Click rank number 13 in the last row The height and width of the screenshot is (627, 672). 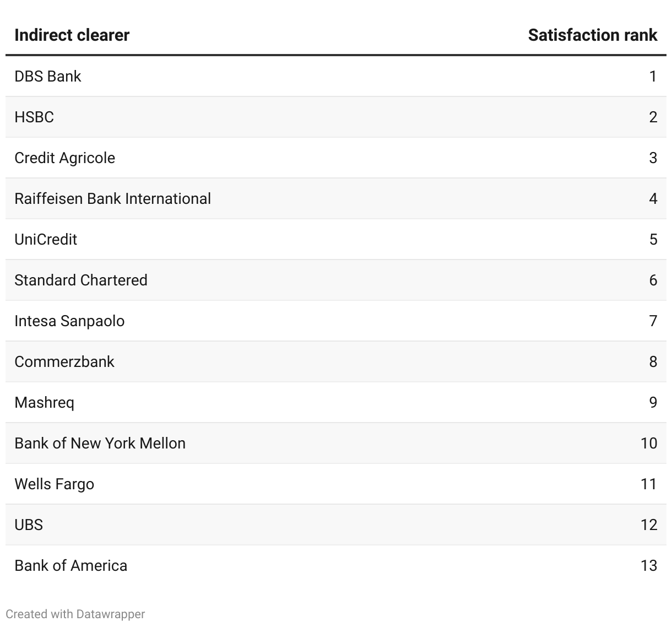tap(649, 565)
